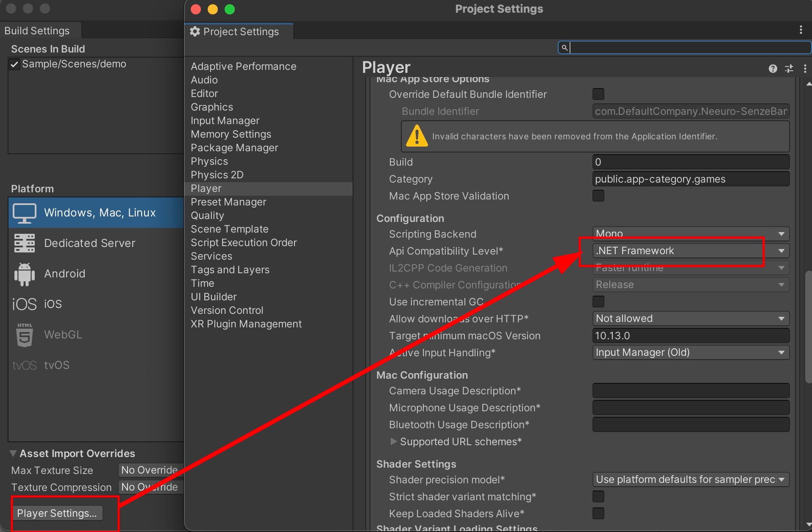812x532 pixels.
Task: Click the warning triangle about invalid characters
Action: pyautogui.click(x=417, y=136)
